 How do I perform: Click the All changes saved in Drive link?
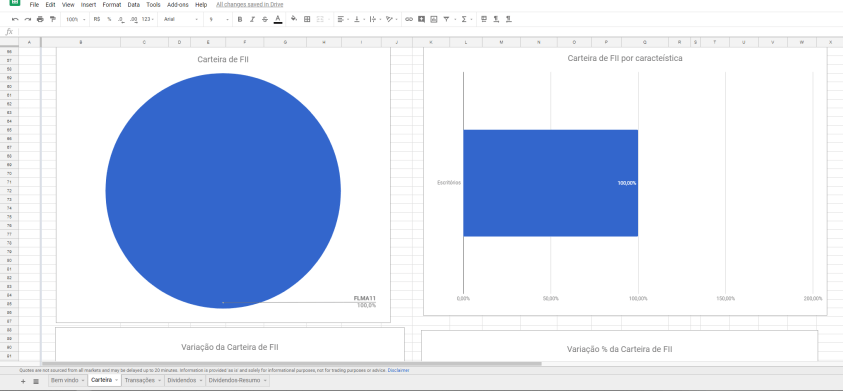click(249, 4)
